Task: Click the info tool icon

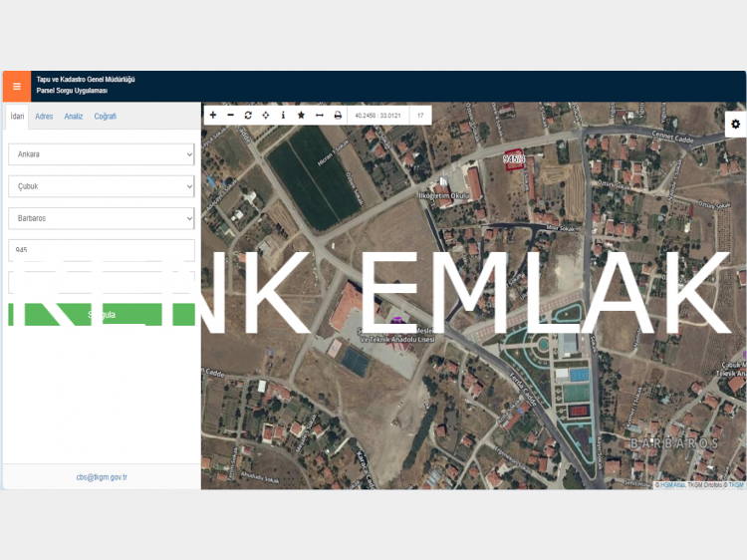Action: 283,116
